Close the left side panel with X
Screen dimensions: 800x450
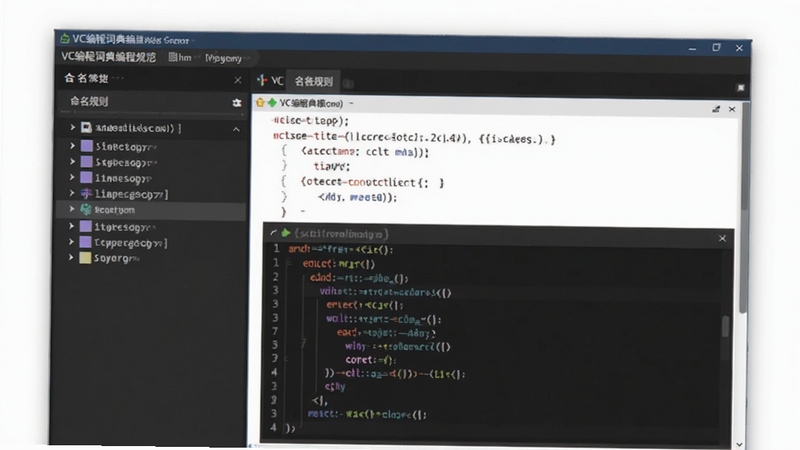pos(238,80)
